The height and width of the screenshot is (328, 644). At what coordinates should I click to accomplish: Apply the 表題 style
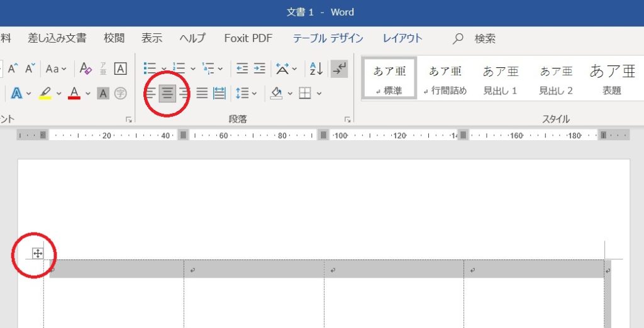point(612,78)
